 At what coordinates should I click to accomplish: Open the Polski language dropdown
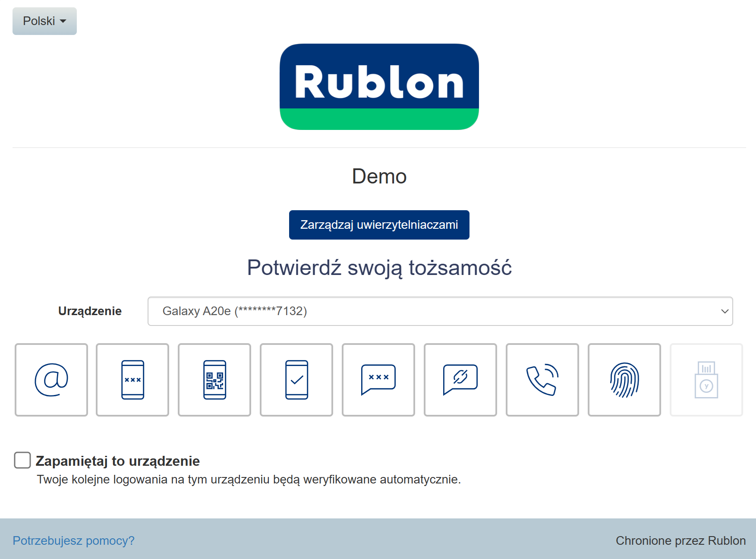pyautogui.click(x=44, y=21)
